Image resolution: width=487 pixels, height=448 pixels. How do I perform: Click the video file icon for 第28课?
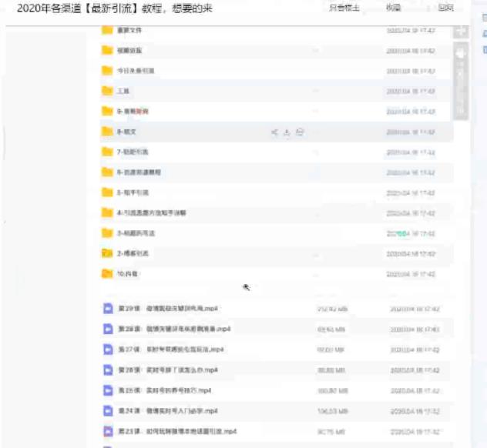[108, 329]
